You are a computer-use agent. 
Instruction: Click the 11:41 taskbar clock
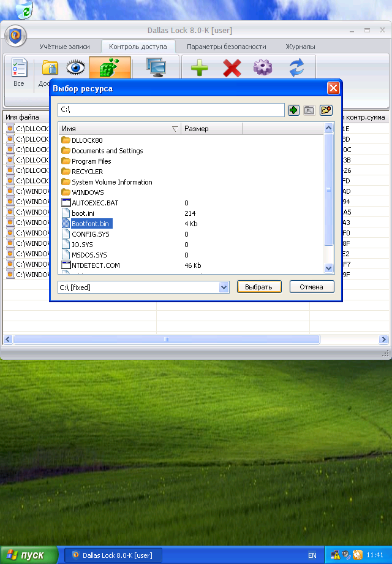[375, 555]
